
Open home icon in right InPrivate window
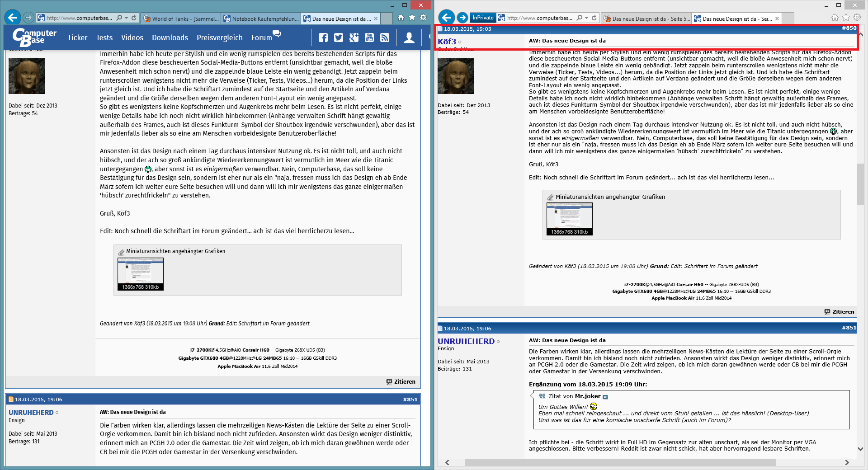[835, 18]
